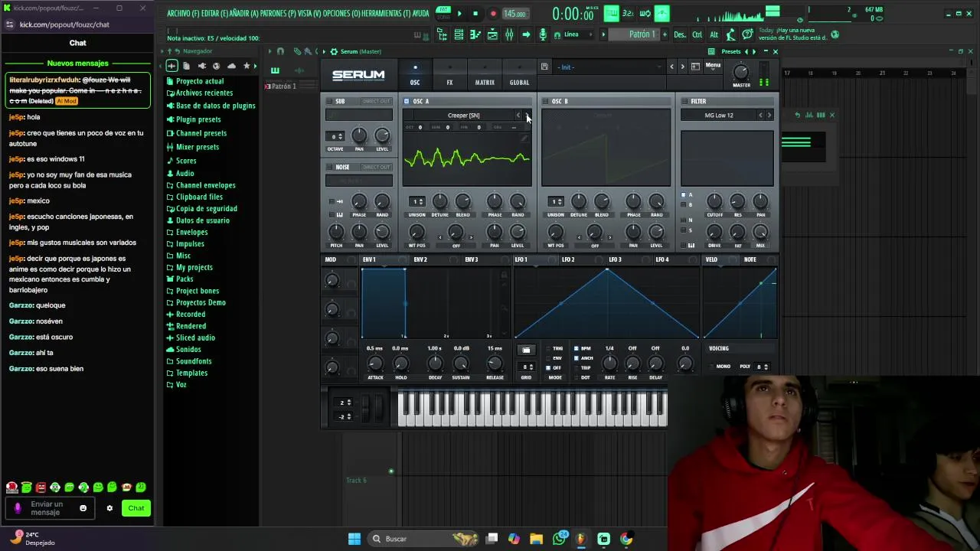Stop playback in the FL Studio transport
The image size is (980, 551).
click(x=475, y=14)
